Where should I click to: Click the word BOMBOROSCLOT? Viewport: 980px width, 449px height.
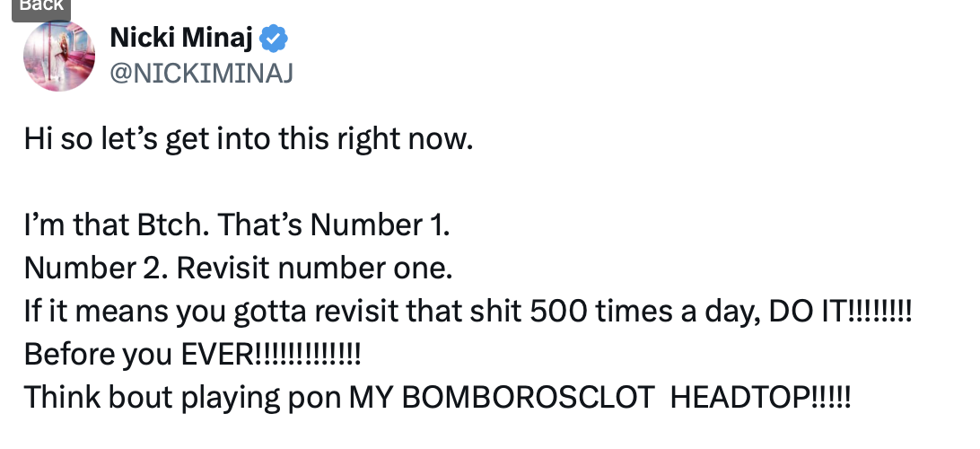click(528, 397)
